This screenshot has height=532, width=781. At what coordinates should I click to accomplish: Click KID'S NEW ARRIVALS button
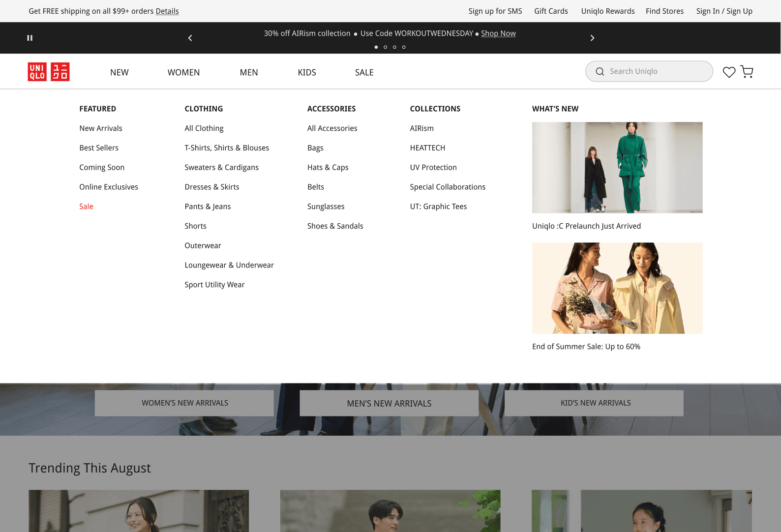[x=594, y=403]
